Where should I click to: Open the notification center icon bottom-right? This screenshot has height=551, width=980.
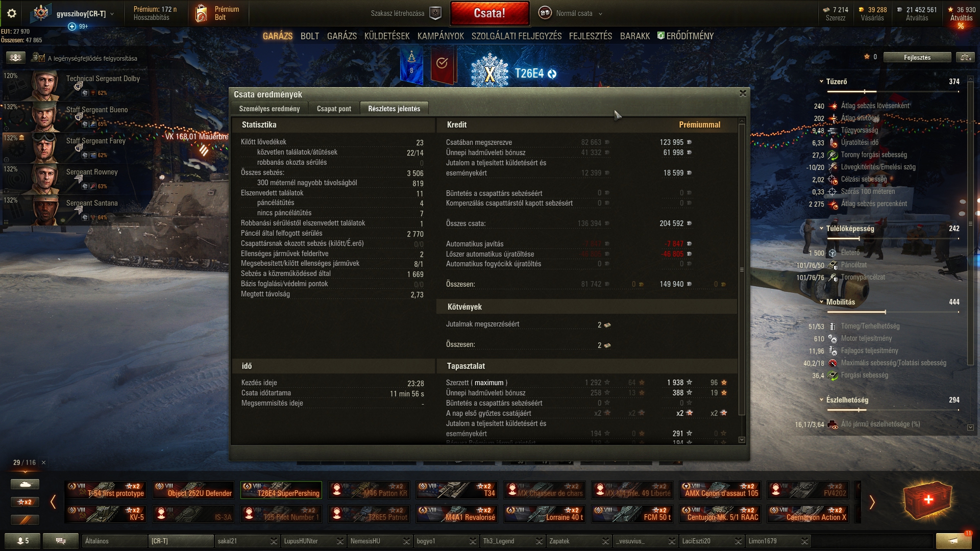coord(953,540)
